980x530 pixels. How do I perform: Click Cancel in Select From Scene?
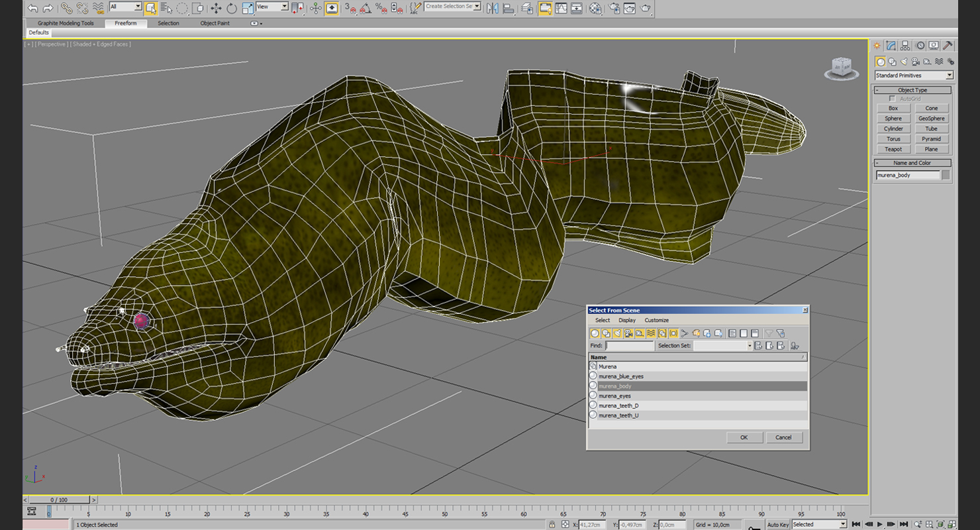click(x=784, y=438)
